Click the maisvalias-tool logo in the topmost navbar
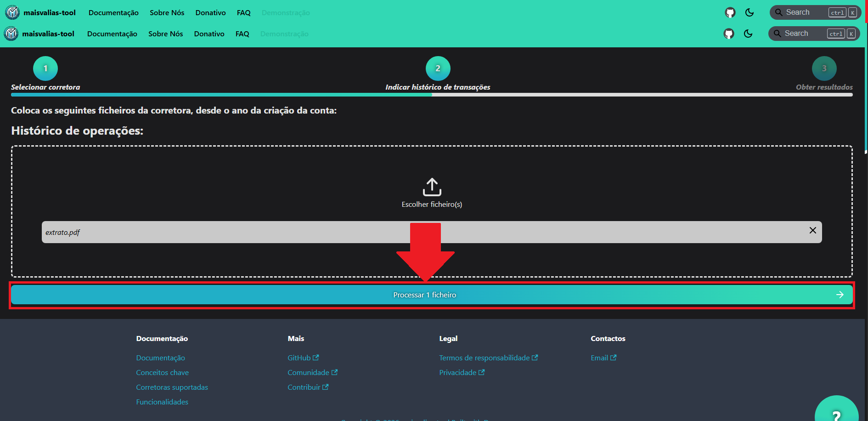The height and width of the screenshot is (421, 868). click(12, 12)
